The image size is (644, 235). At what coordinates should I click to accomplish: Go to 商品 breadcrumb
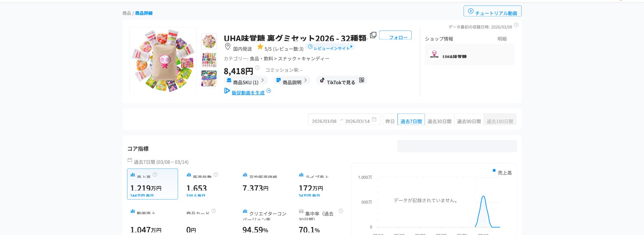pos(127,13)
